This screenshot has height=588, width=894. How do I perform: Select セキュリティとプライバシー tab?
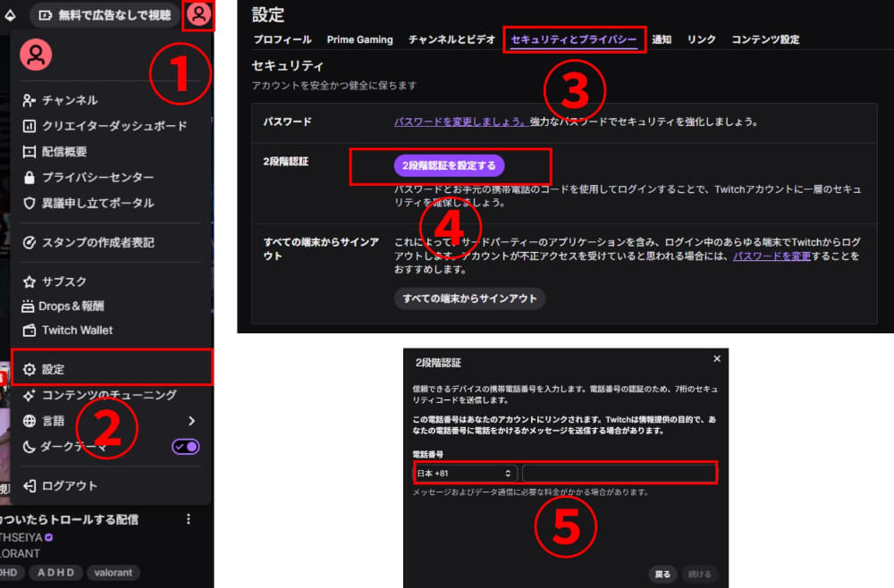tap(574, 39)
